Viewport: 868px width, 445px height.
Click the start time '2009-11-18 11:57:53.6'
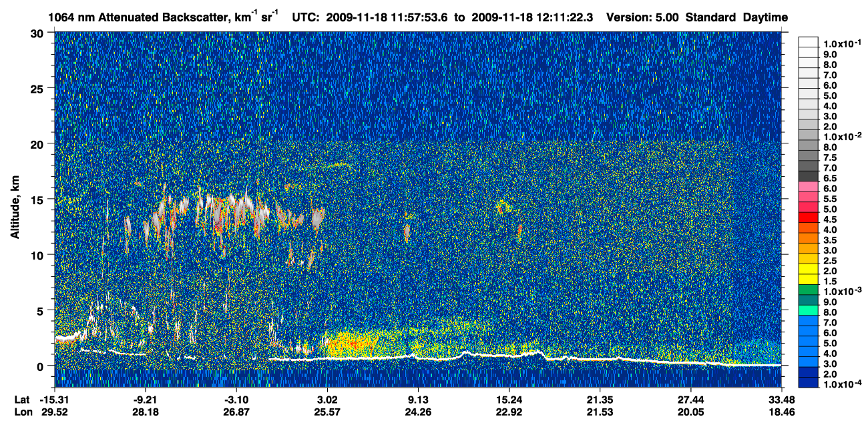(388, 17)
